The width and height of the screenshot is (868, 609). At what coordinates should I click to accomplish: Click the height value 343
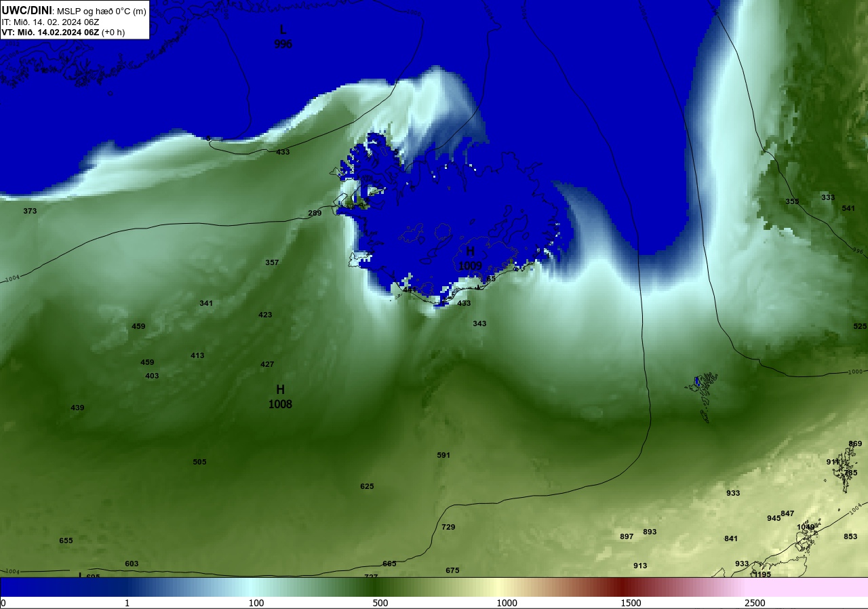[x=479, y=323]
